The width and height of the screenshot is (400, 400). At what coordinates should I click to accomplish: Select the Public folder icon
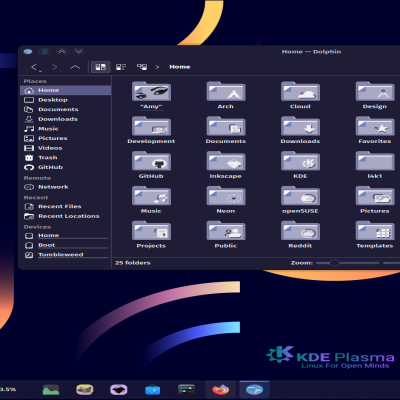tap(226, 231)
